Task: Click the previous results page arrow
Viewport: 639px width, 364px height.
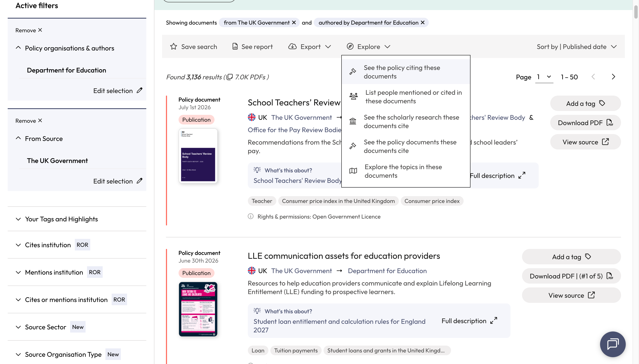Action: click(x=593, y=77)
